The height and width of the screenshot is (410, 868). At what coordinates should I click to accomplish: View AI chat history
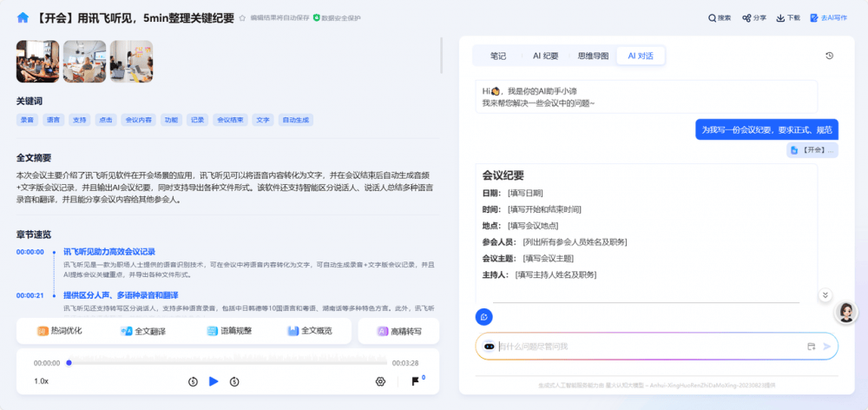click(829, 56)
